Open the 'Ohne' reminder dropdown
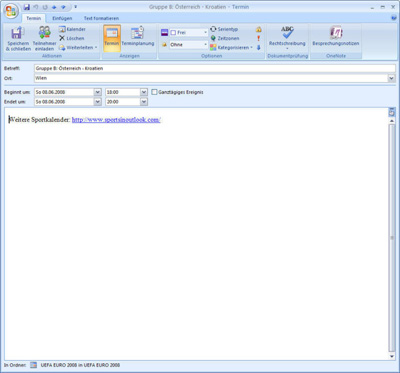This screenshot has height=373, width=400. click(x=205, y=45)
